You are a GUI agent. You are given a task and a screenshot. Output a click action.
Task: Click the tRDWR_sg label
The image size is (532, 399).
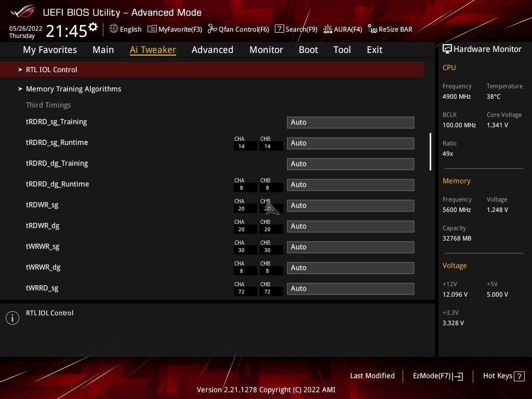pyautogui.click(x=42, y=205)
